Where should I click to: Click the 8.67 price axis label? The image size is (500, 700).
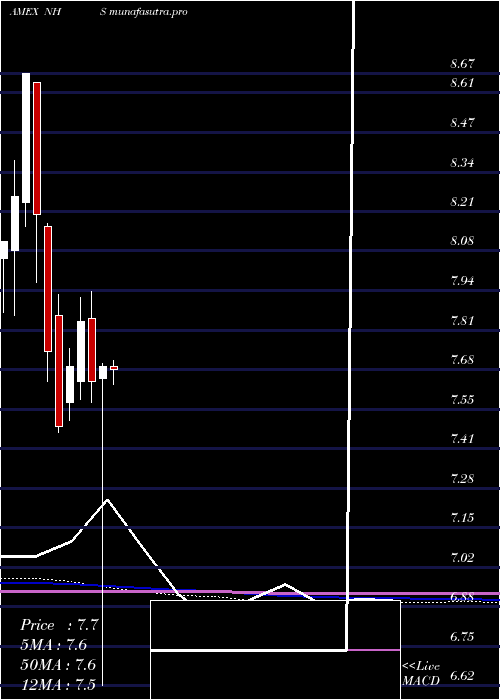pyautogui.click(x=462, y=64)
